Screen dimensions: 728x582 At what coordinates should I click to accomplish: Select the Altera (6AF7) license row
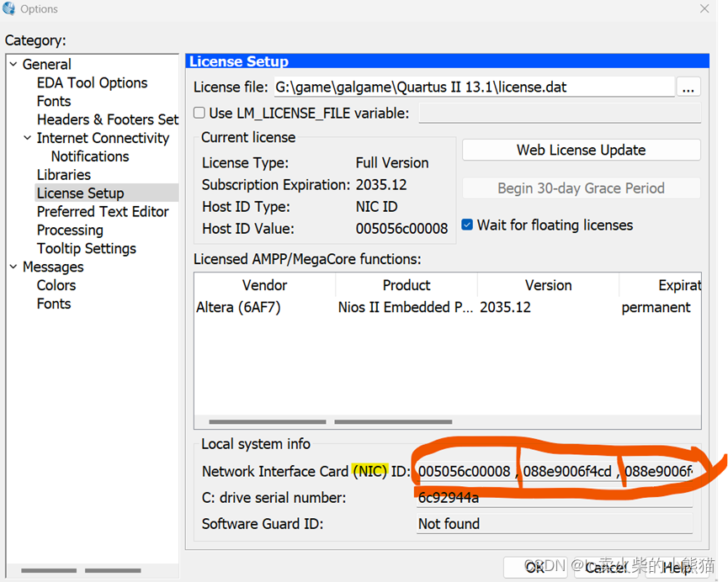coord(238,308)
